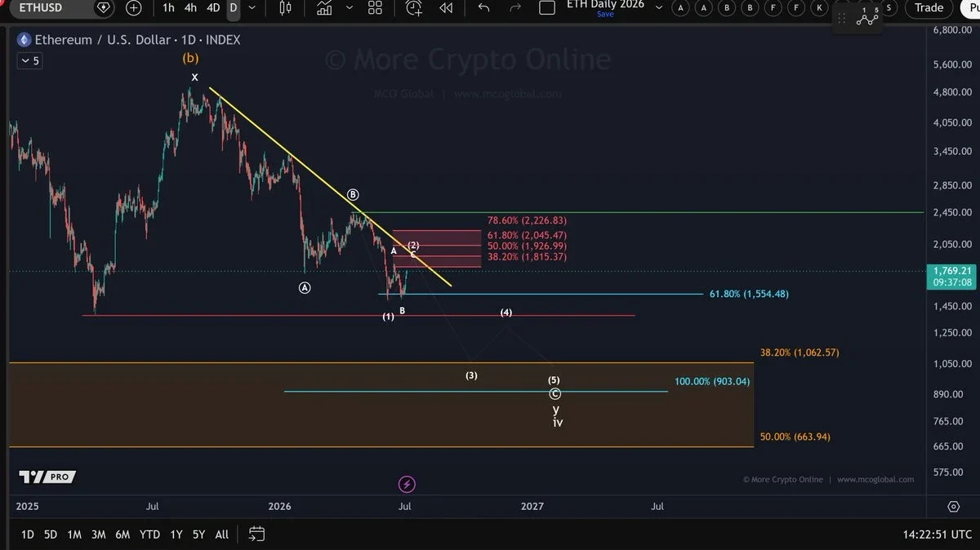Click the 50.00% (663.94) orange label
Image resolution: width=980 pixels, height=550 pixels.
coord(795,437)
